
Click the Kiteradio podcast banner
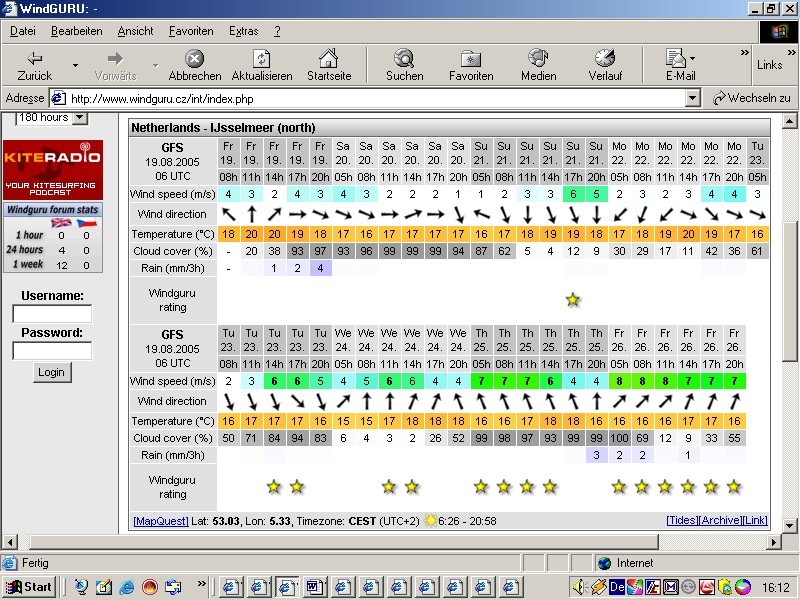(53, 169)
